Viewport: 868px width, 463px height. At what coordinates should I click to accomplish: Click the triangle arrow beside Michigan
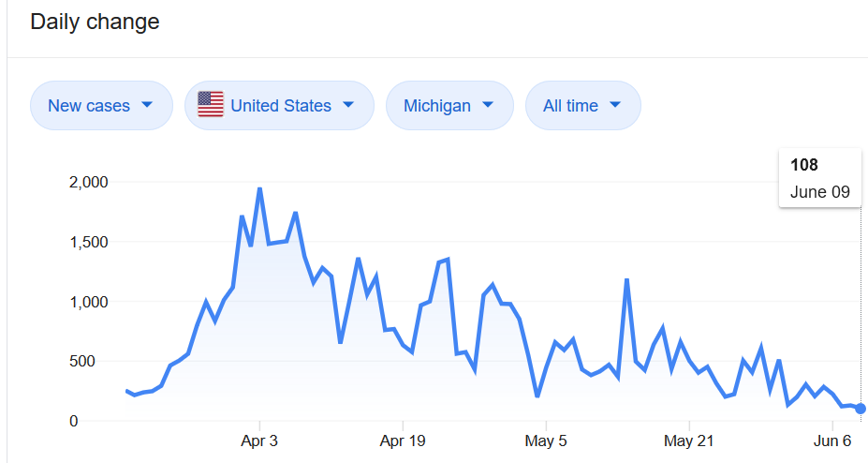(488, 105)
